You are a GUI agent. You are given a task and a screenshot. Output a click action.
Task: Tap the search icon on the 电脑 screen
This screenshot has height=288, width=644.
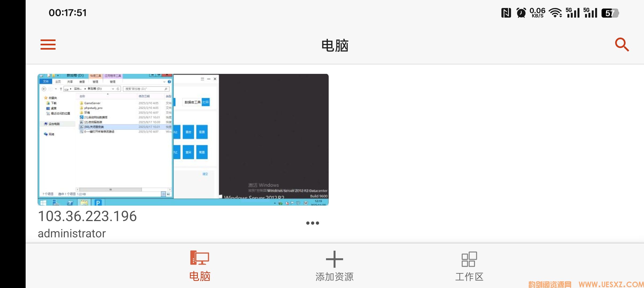click(622, 45)
